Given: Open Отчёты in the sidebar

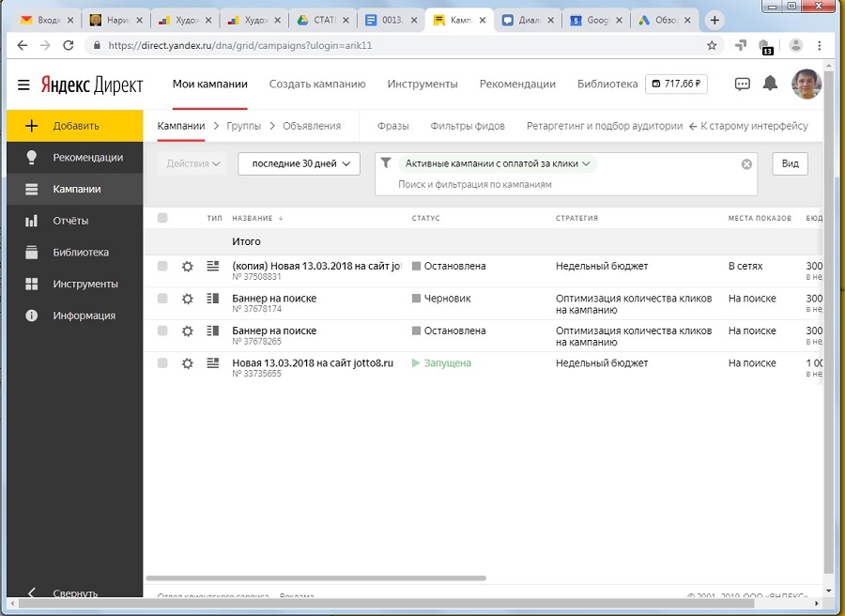Looking at the screenshot, I should click(x=75, y=221).
